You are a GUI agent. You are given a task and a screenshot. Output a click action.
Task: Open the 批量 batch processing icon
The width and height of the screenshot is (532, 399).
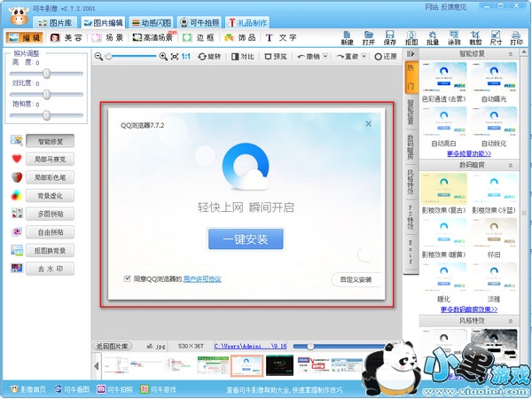[x=433, y=38]
